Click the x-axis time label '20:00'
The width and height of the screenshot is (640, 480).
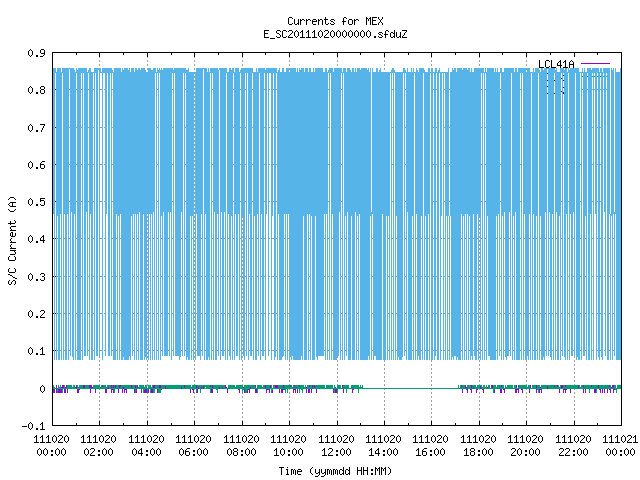(525, 452)
